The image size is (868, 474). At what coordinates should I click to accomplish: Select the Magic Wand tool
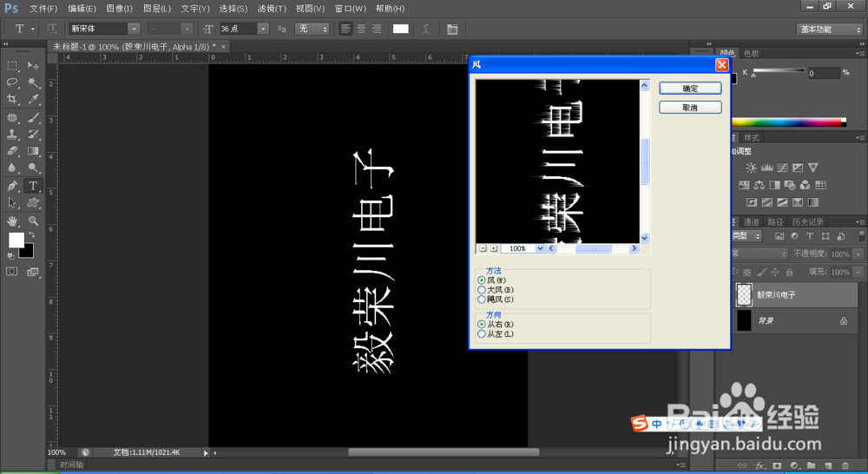[33, 82]
